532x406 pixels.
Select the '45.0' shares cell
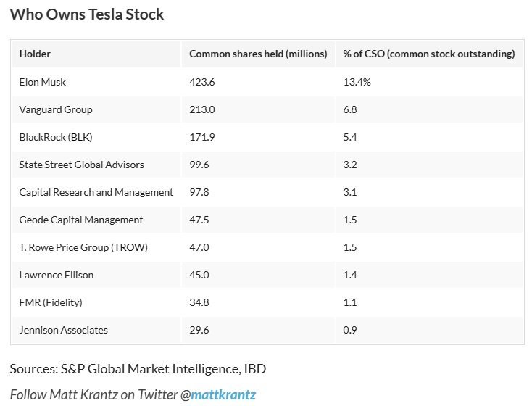point(258,274)
